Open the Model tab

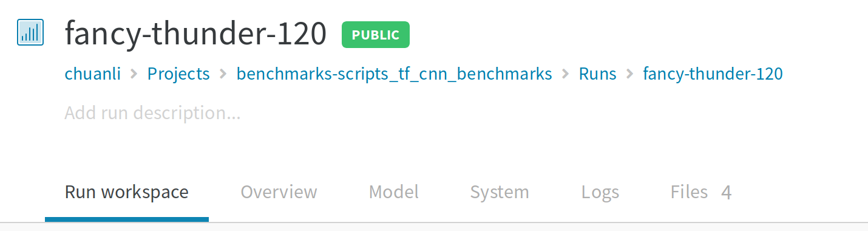click(394, 192)
